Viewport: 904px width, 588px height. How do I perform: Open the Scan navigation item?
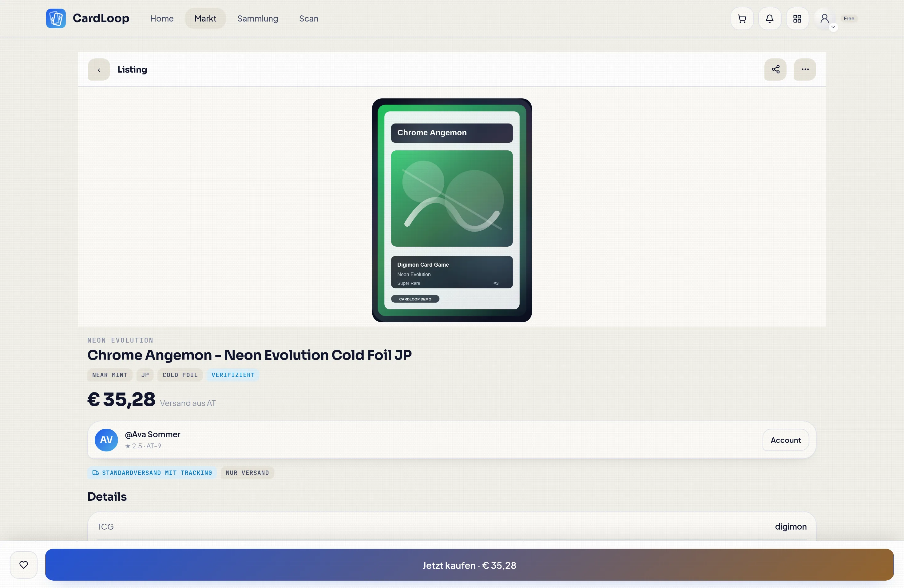(308, 18)
